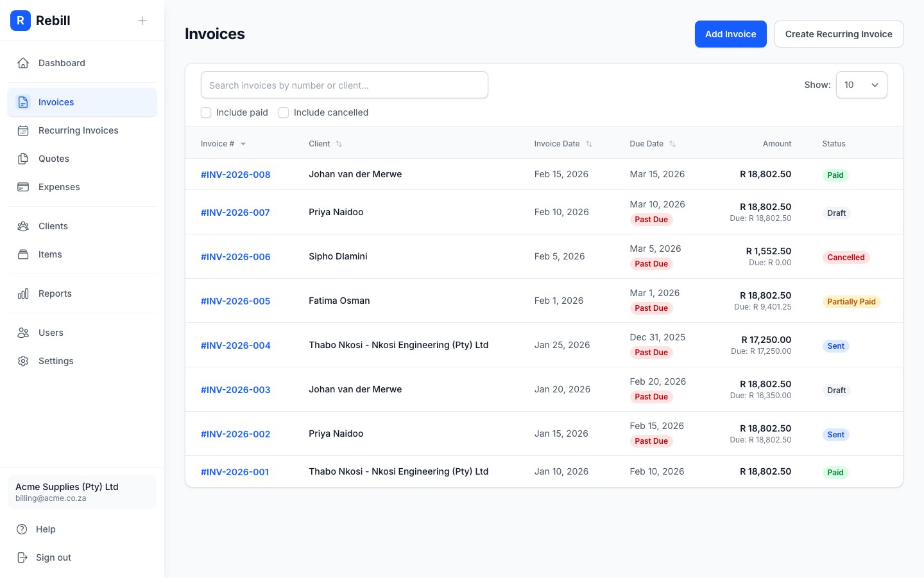
Task: Toggle Include paid filter off again
Action: 206,112
